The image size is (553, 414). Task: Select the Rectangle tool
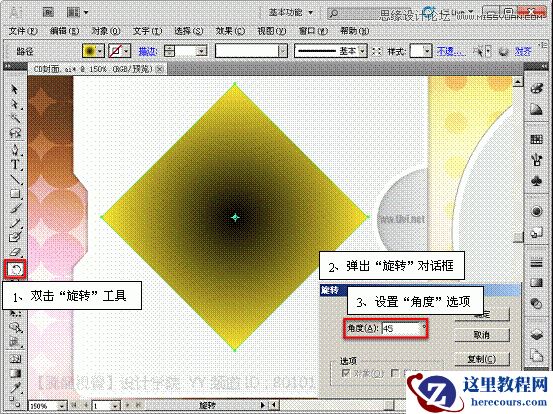click(15, 194)
